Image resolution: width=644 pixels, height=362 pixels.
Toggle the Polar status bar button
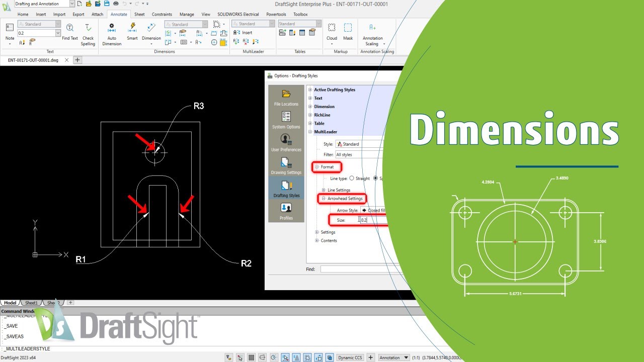[x=273, y=357]
